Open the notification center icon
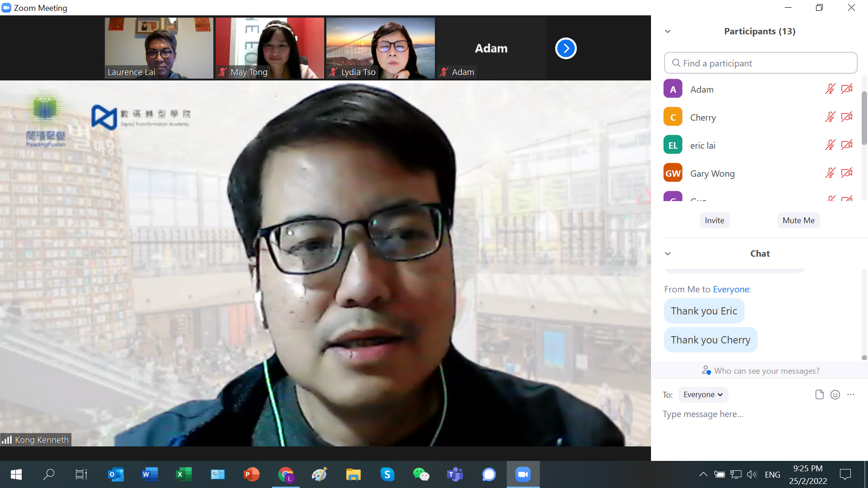This screenshot has width=868, height=488. click(x=845, y=474)
